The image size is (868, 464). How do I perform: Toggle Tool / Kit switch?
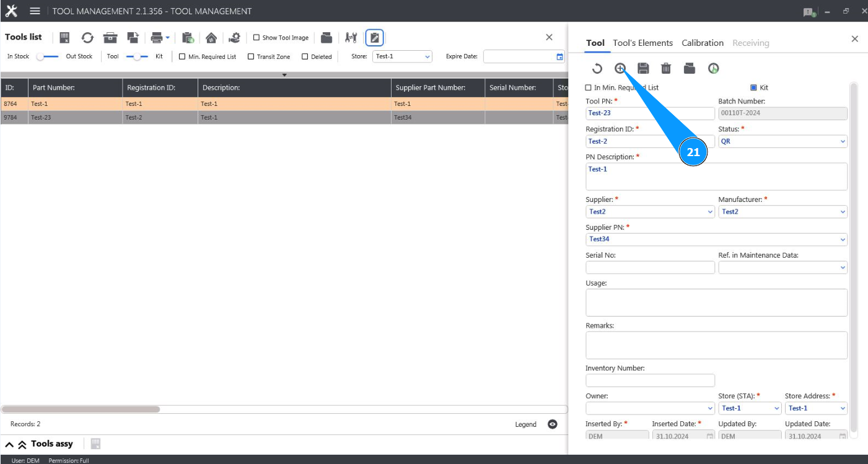[x=137, y=56]
